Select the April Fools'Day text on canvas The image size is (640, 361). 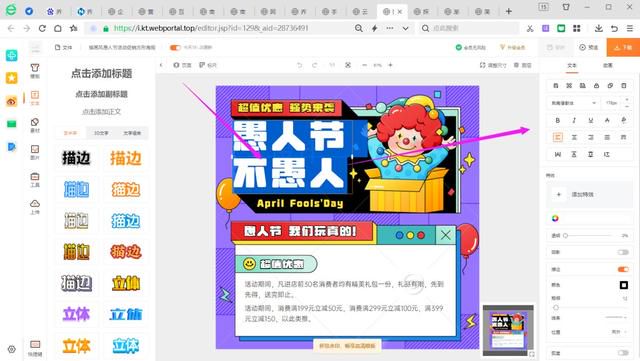pyautogui.click(x=300, y=203)
